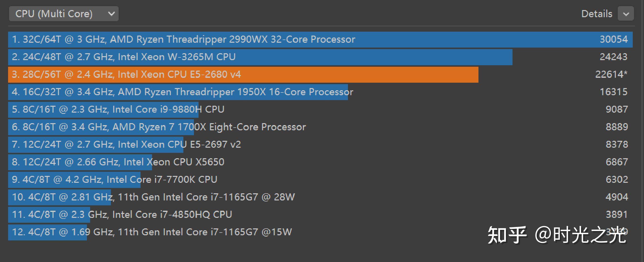Select the AMD Ryzen 7 1700X row
Image resolution: width=644 pixels, height=262 pixels.
[159, 127]
